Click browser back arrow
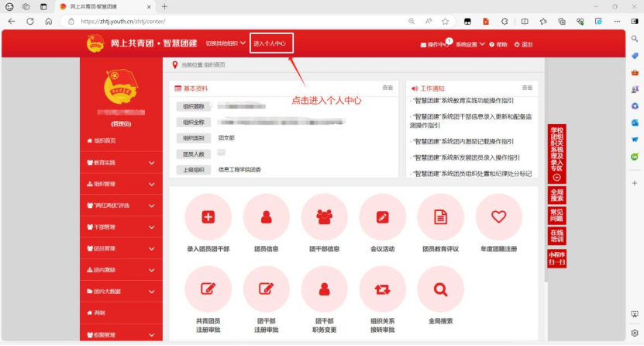The height and width of the screenshot is (346, 644). [12, 22]
